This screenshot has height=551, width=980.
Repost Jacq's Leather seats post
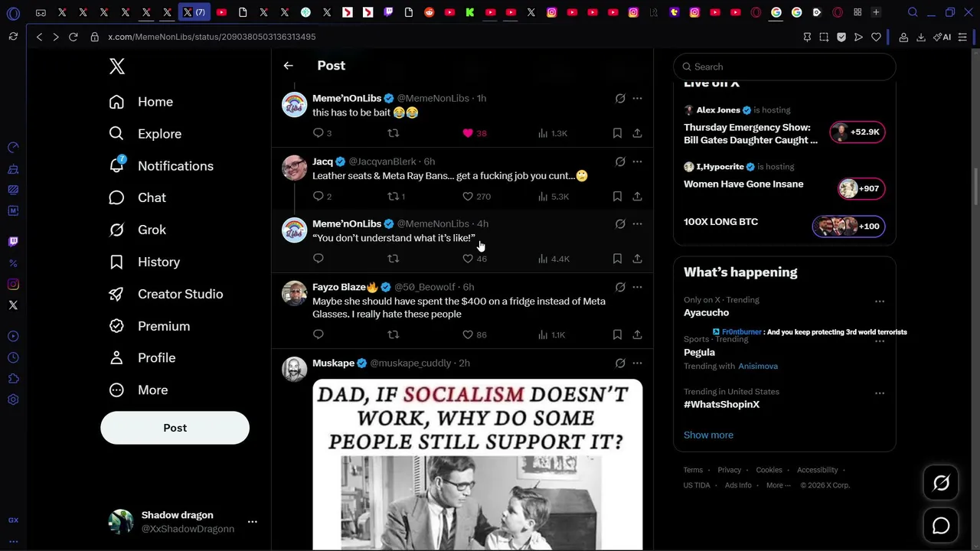tap(397, 197)
